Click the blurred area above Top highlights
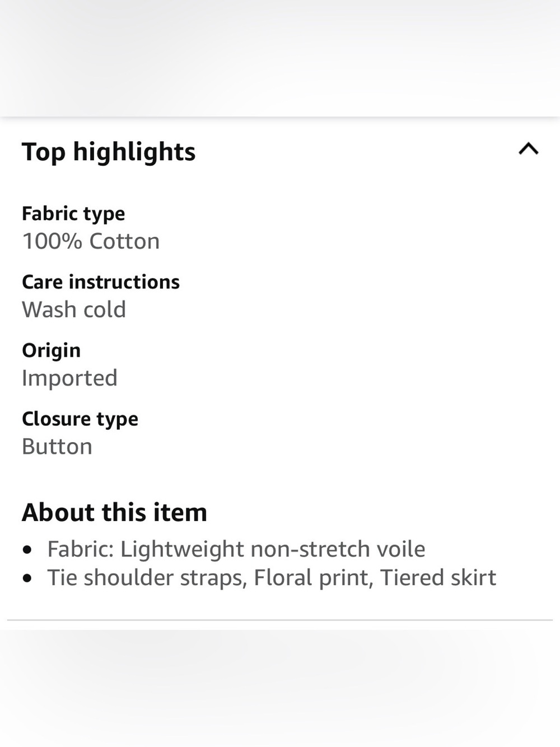Viewport: 560px width, 747px height. 280,58
